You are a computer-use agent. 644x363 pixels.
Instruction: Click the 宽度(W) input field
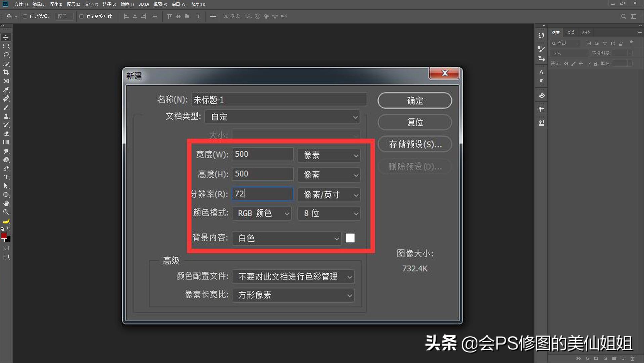click(x=263, y=154)
